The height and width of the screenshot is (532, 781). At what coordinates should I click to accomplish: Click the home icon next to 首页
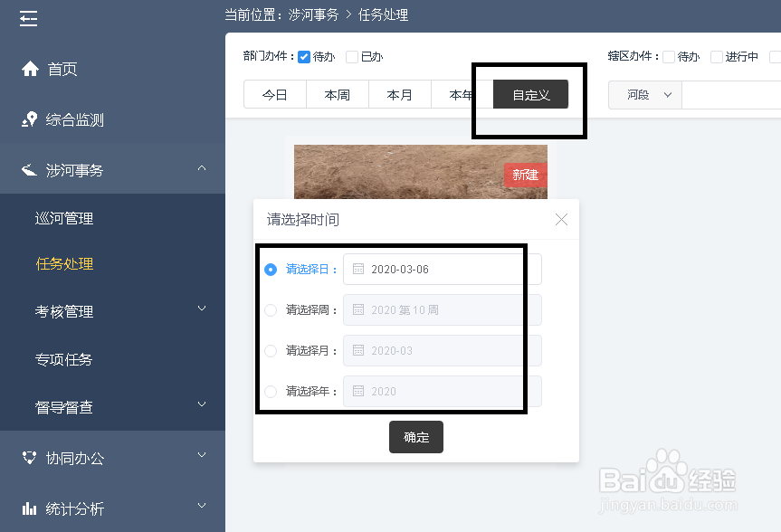click(30, 69)
